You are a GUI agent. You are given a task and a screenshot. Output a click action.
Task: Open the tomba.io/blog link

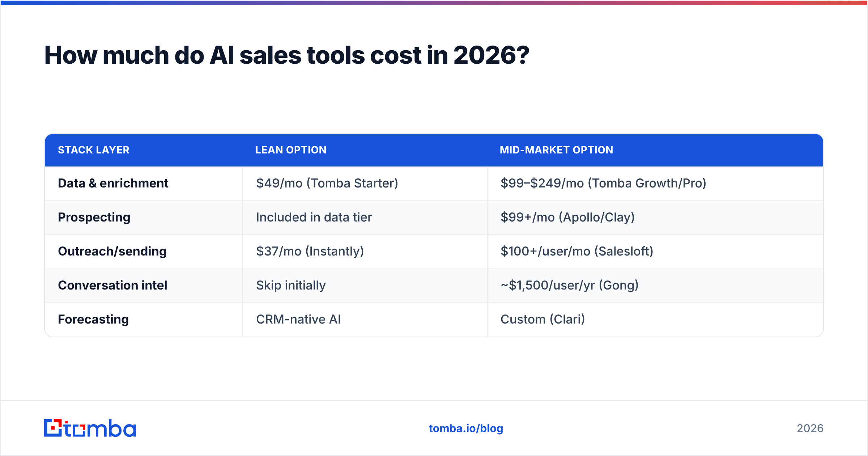tap(466, 428)
